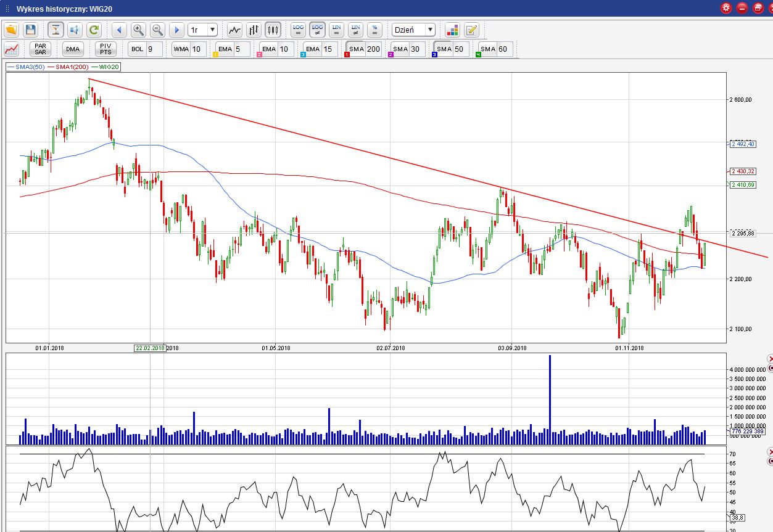This screenshot has width=773, height=532.
Task: Switch to line chart type
Action: point(234,30)
